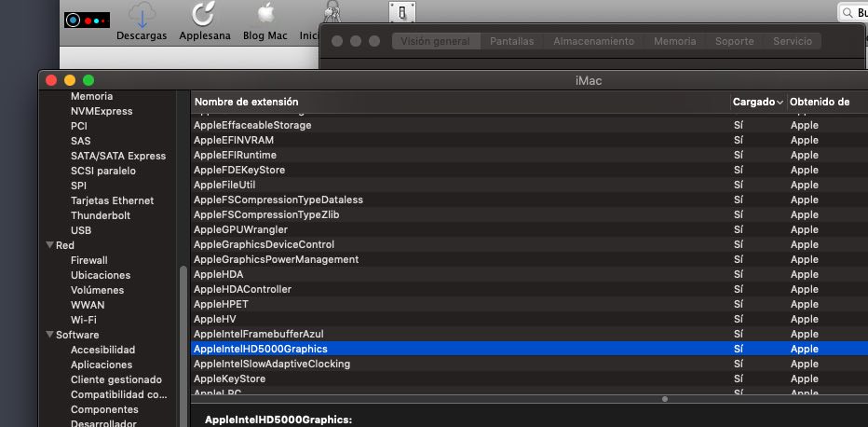Select WWAN under Red

88,305
